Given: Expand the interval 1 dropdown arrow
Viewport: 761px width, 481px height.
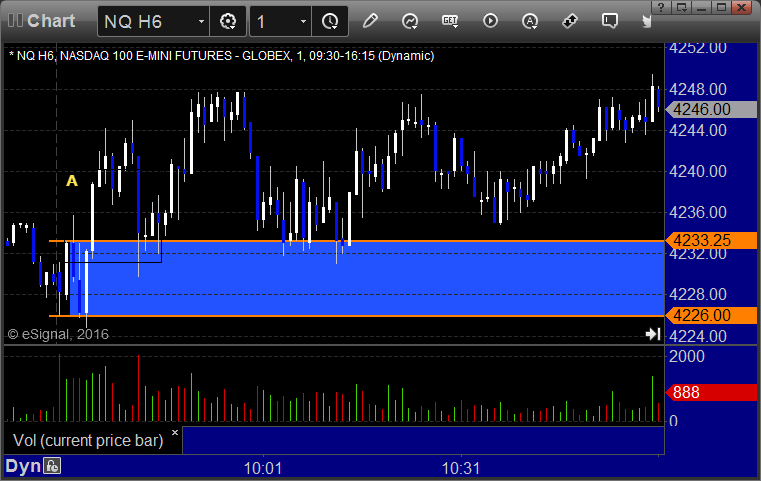Looking at the screenshot, I should pos(303,21).
